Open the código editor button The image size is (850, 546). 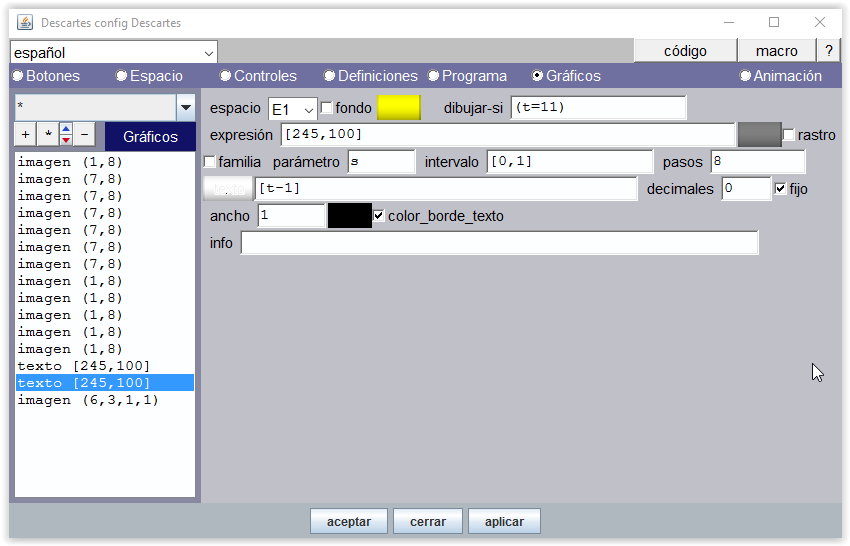(685, 51)
